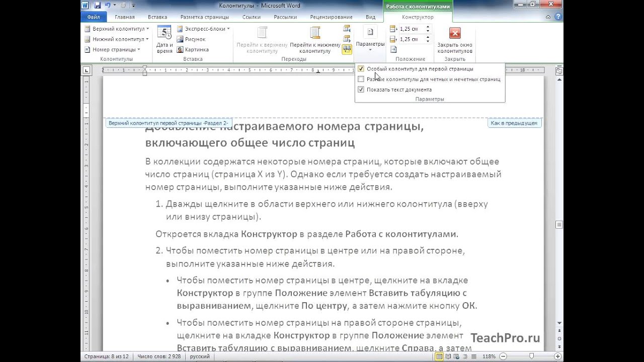
Task: Insert Date and Time (Дата и время)
Action: tap(165, 40)
